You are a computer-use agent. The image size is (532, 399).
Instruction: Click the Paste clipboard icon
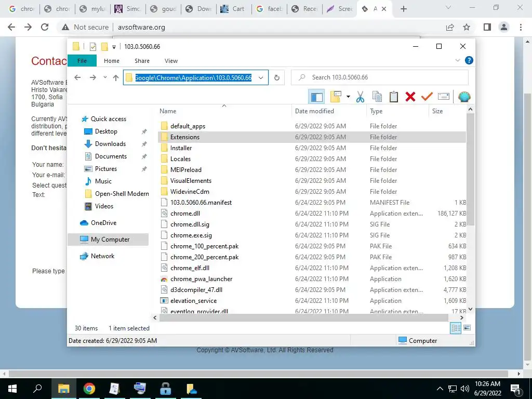(394, 97)
